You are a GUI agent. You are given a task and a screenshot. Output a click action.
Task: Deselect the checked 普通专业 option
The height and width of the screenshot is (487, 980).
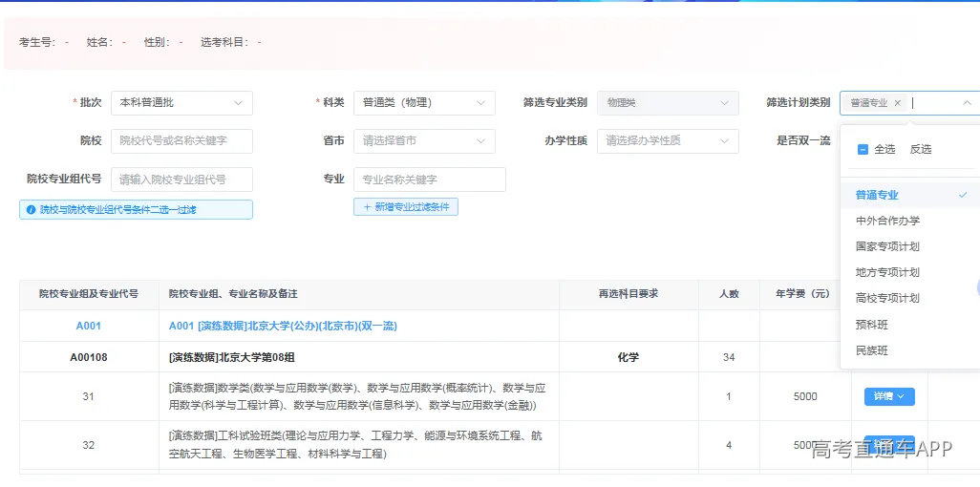click(912, 195)
